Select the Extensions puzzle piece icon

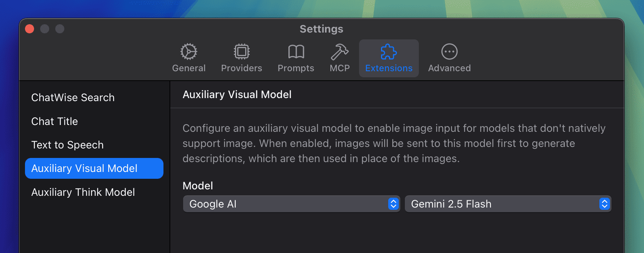389,52
